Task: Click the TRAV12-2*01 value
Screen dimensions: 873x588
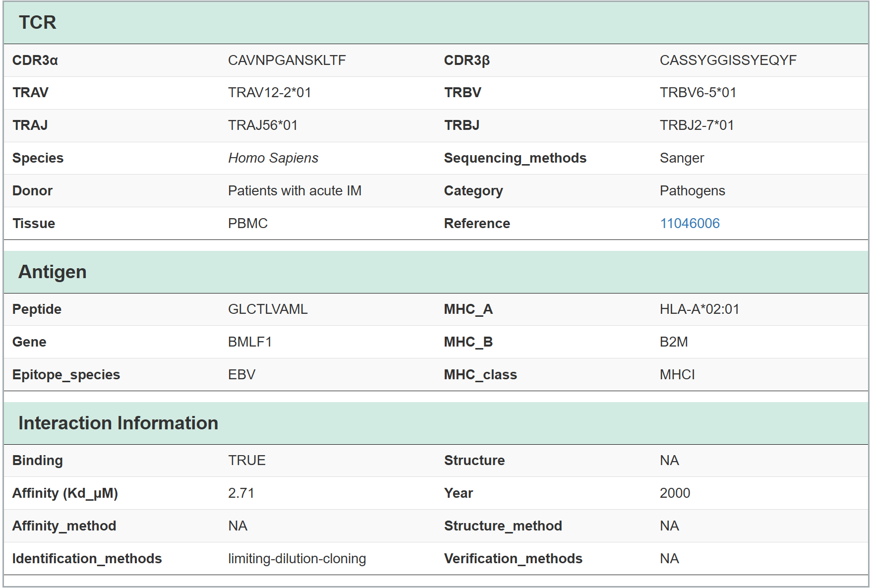Action: pyautogui.click(x=269, y=93)
